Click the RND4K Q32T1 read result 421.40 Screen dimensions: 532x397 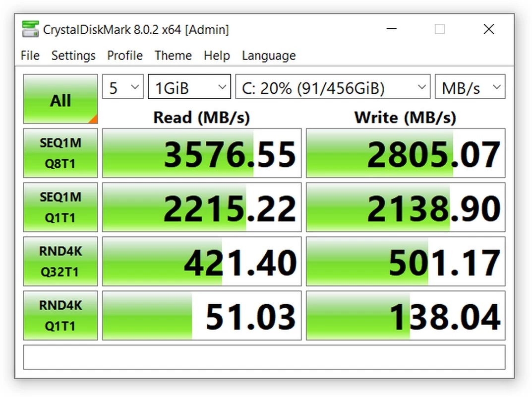202,261
